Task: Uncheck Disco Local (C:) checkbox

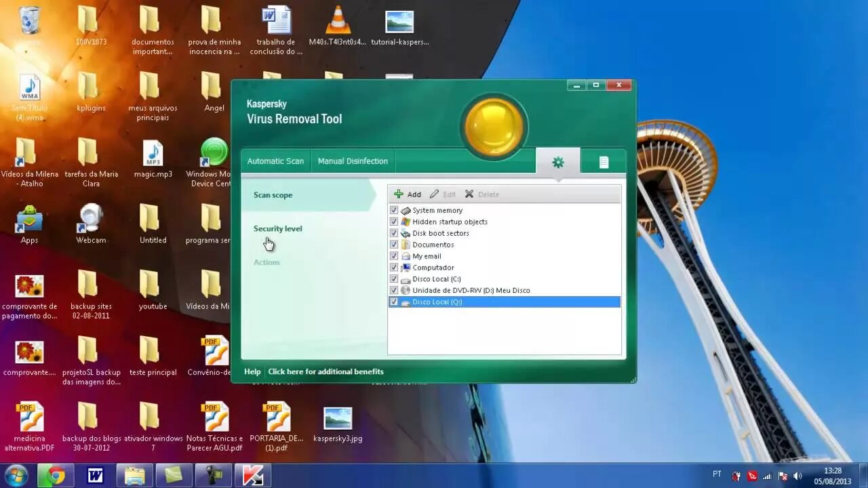Action: pos(394,279)
